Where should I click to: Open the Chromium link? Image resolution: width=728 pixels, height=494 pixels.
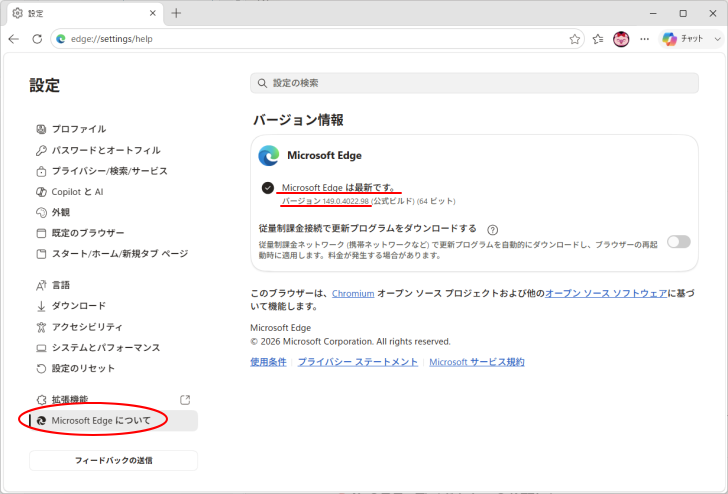(x=353, y=293)
